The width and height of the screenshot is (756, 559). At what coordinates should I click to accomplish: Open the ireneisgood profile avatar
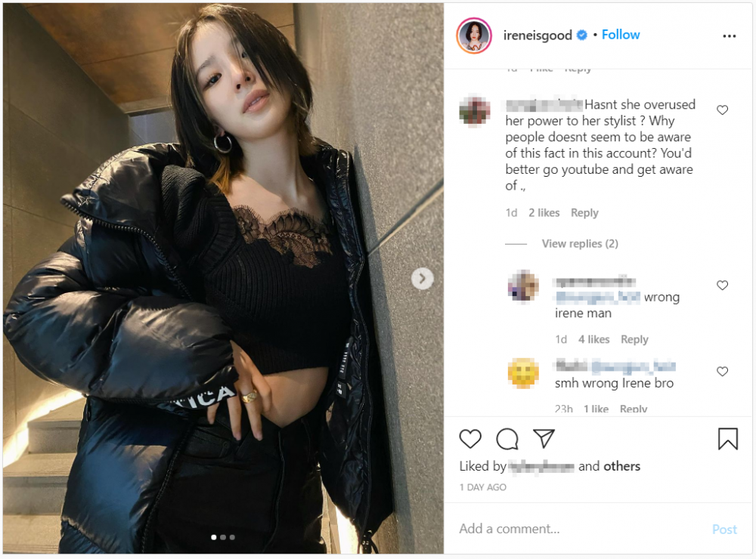(474, 36)
